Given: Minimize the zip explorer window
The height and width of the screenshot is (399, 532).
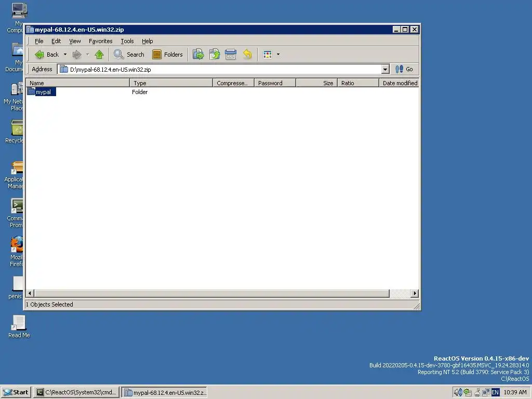Looking at the screenshot, I should coord(396,30).
